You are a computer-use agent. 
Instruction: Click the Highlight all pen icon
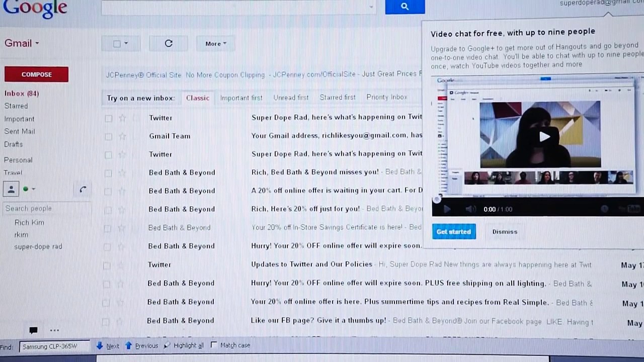tap(167, 345)
